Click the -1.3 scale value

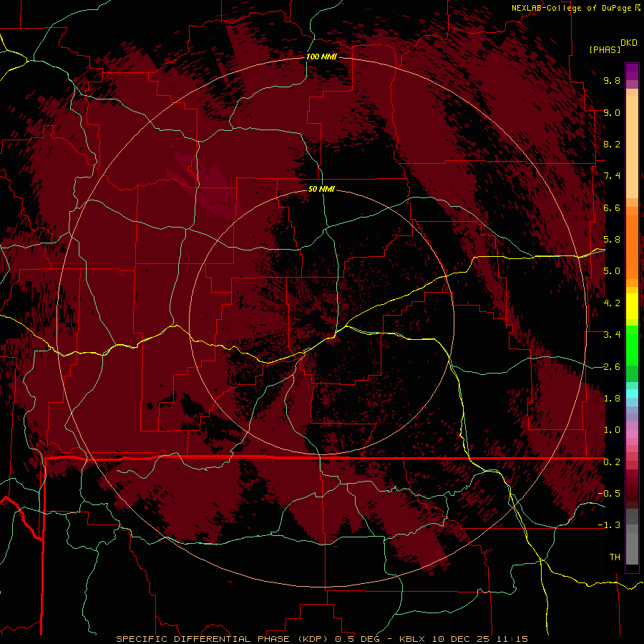pyautogui.click(x=609, y=525)
